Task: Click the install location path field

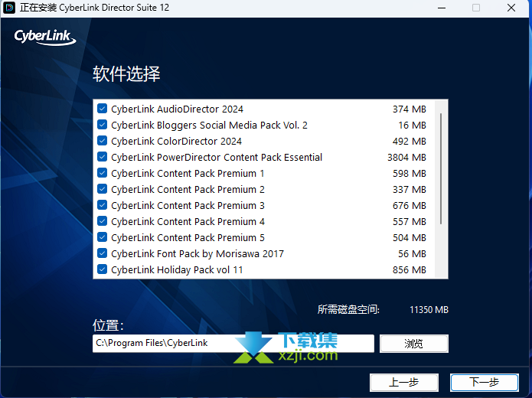Action: (x=233, y=344)
